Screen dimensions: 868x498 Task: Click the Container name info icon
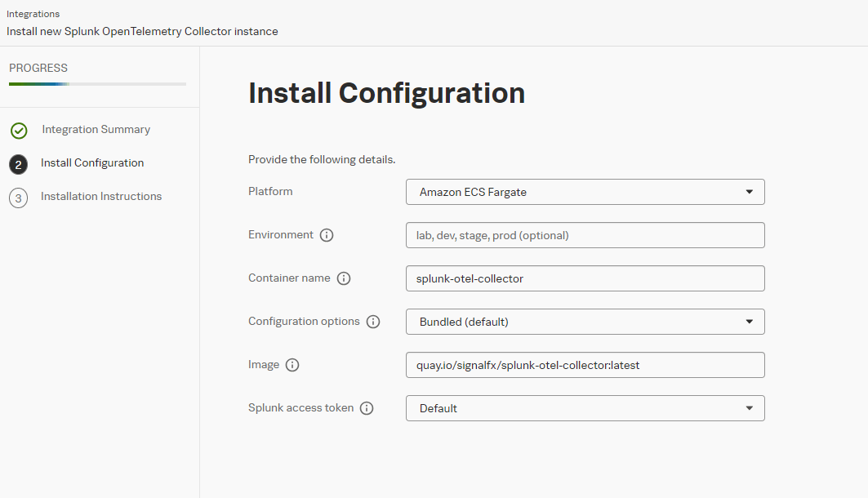click(344, 278)
